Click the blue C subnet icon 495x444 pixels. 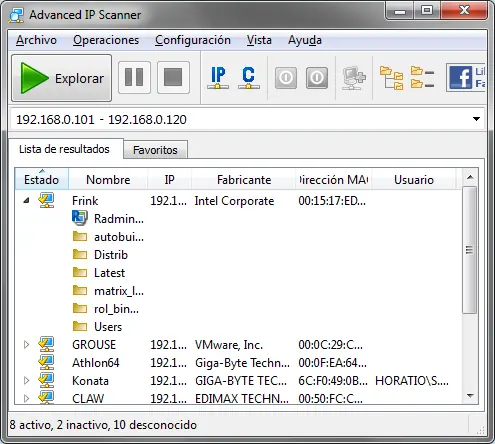249,79
